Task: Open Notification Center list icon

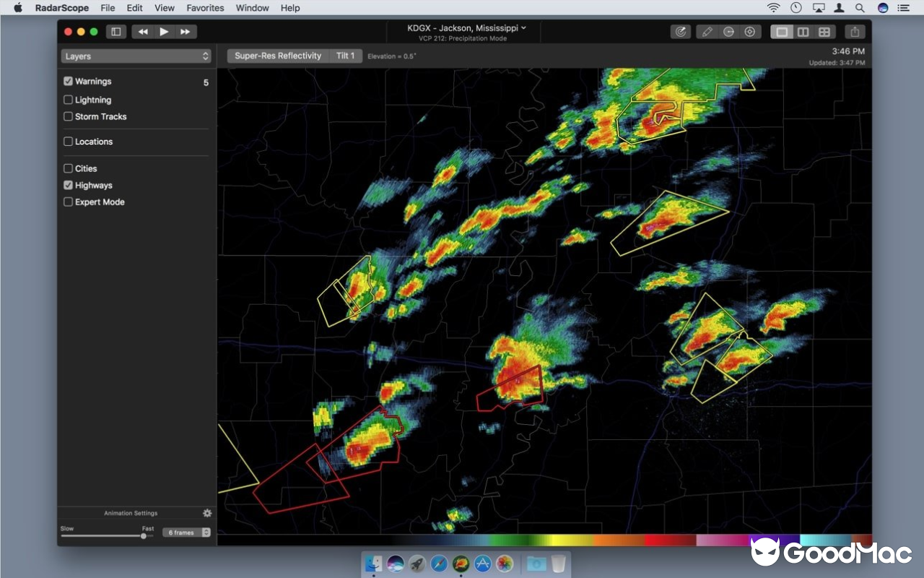Action: (905, 8)
